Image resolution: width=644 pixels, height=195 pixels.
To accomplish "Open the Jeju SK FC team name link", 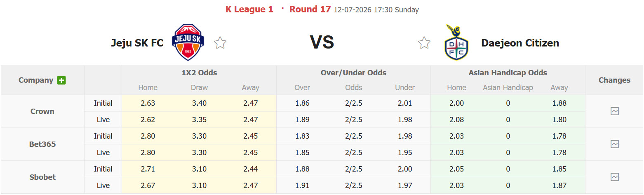I will (137, 43).
